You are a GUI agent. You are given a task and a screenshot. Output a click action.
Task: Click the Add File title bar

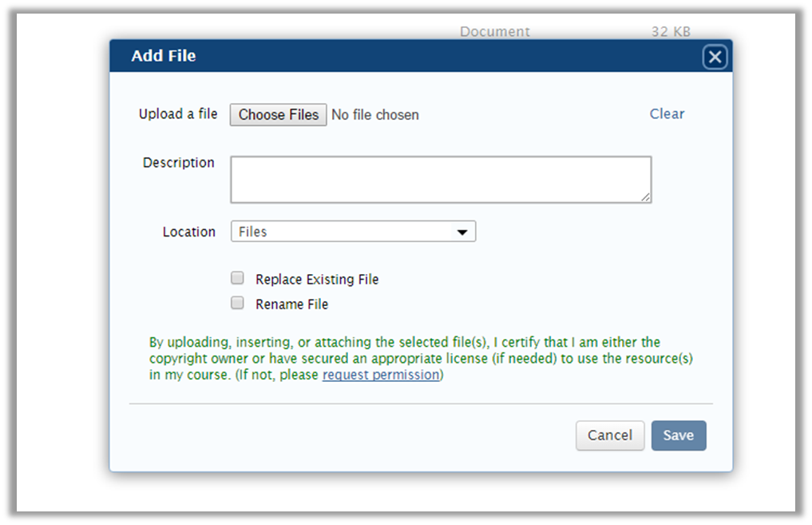pyautogui.click(x=399, y=56)
